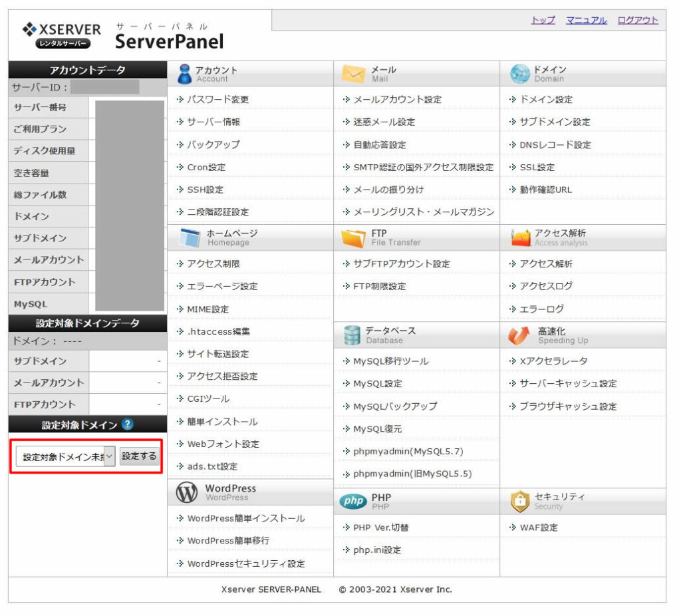Click the Database cylinder icon
This screenshot has width=681, height=616.
click(x=352, y=335)
